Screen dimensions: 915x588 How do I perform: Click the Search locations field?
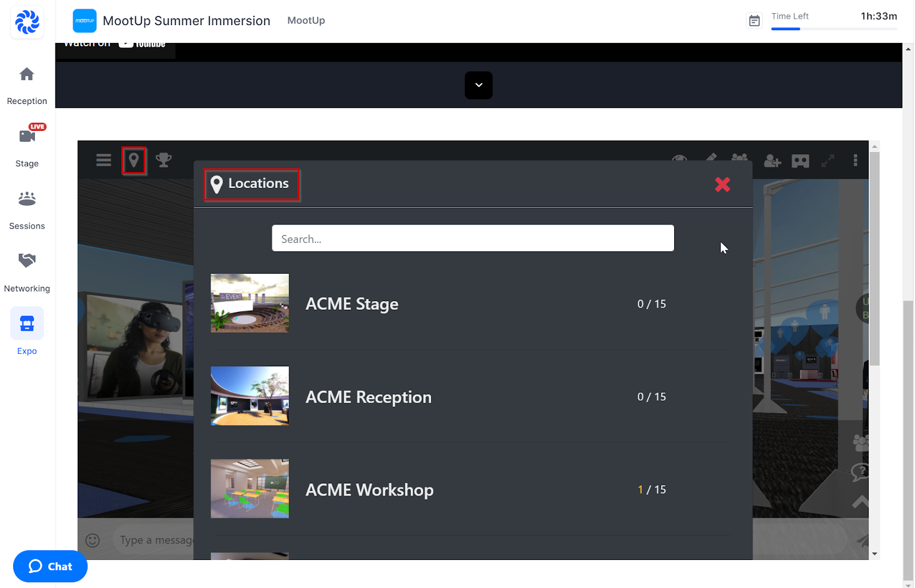tap(473, 238)
